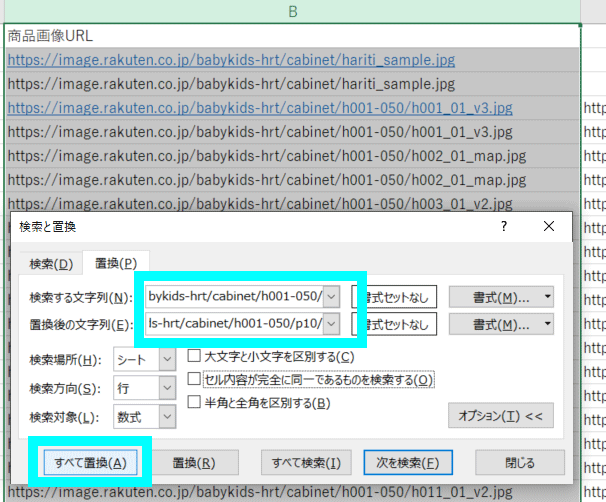
Task: Close the 検索と置換 dialog with X
Action: [549, 226]
